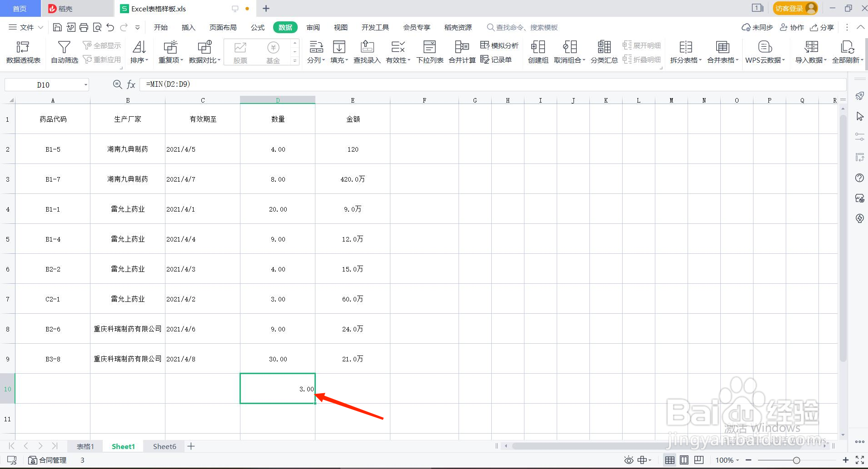This screenshot has width=868, height=469.
Task: Select the Funds (基金) data type
Action: click(x=273, y=52)
